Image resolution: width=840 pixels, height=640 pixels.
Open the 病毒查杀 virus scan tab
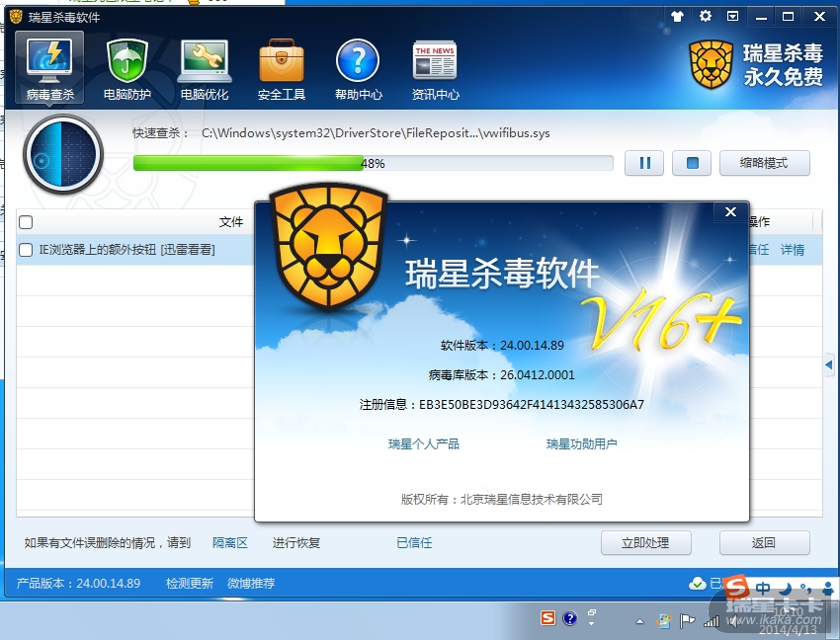[x=49, y=67]
